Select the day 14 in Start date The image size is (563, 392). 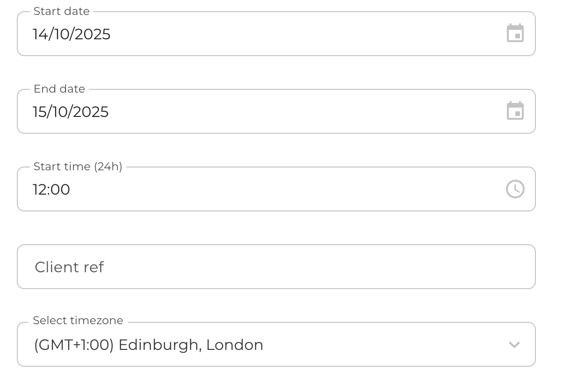point(40,34)
